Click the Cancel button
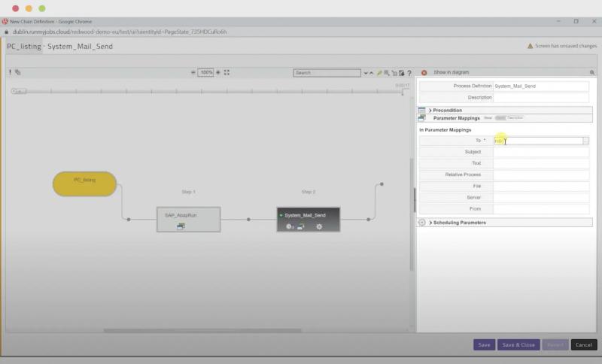 pyautogui.click(x=584, y=344)
